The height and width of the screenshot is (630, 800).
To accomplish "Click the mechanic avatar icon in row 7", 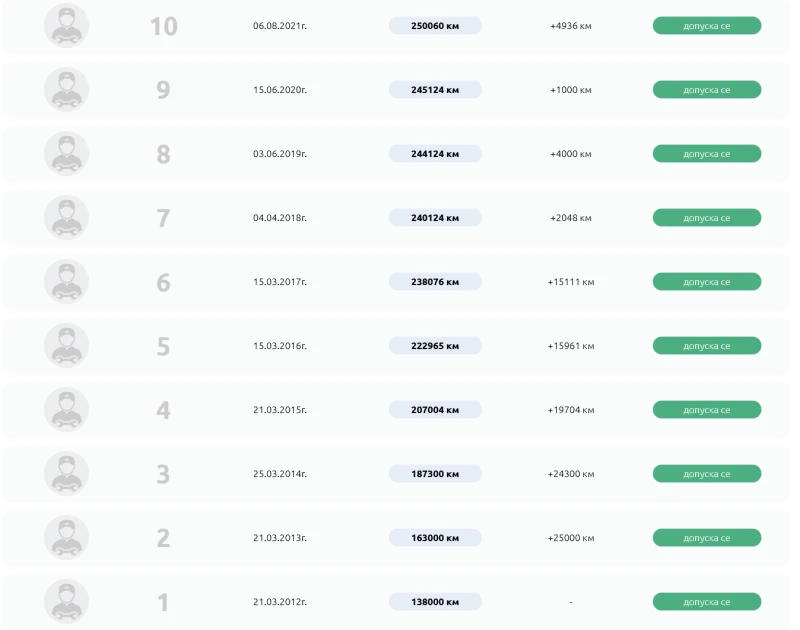I will click(66, 218).
